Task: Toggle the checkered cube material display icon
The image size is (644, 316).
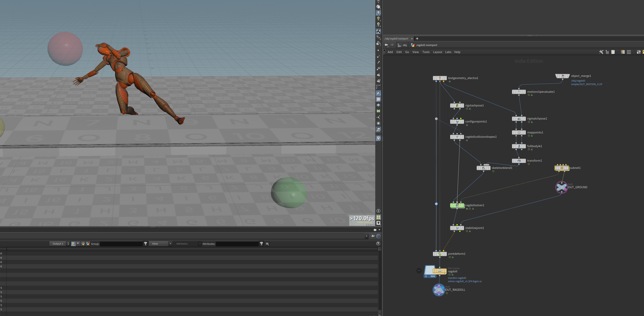Action: [378, 32]
